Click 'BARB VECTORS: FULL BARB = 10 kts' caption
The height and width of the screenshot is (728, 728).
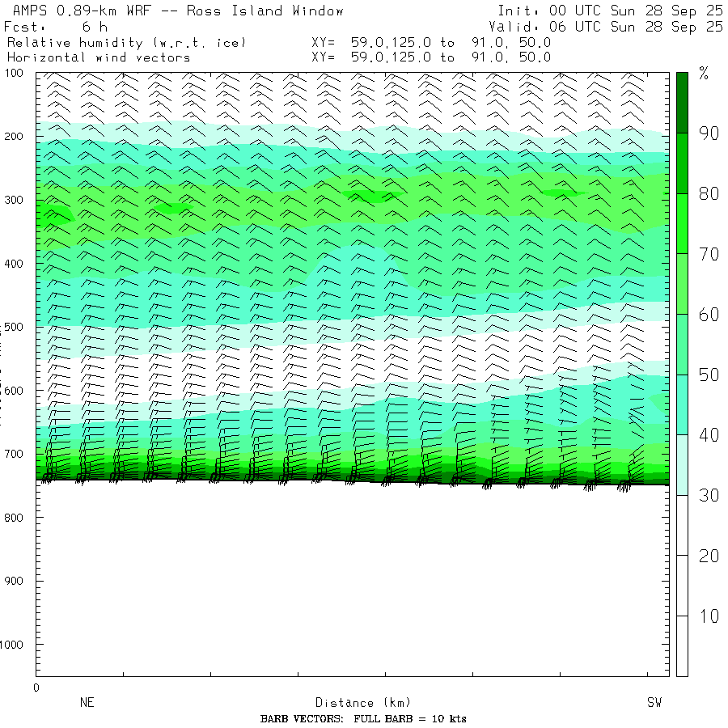363,719
